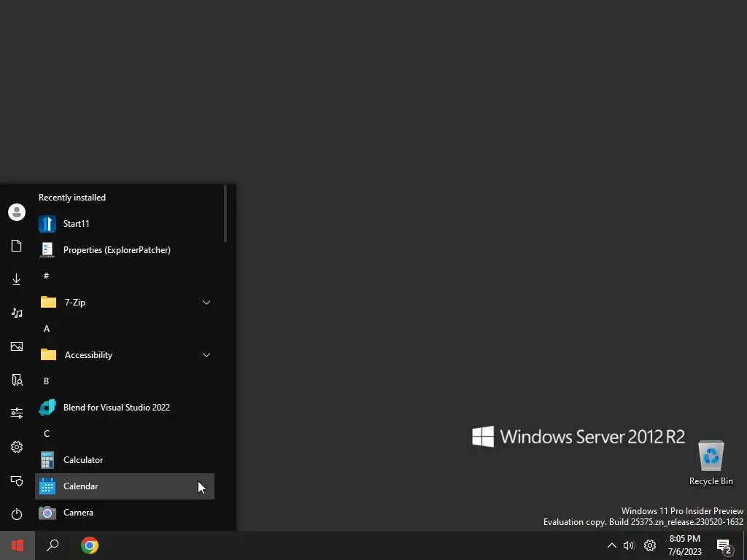747x560 pixels.
Task: Open the Start11 app
Action: (x=124, y=224)
